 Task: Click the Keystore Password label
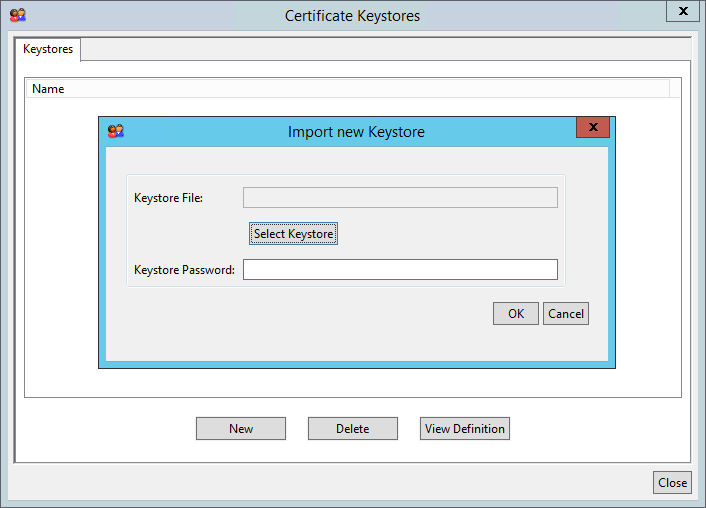click(184, 270)
